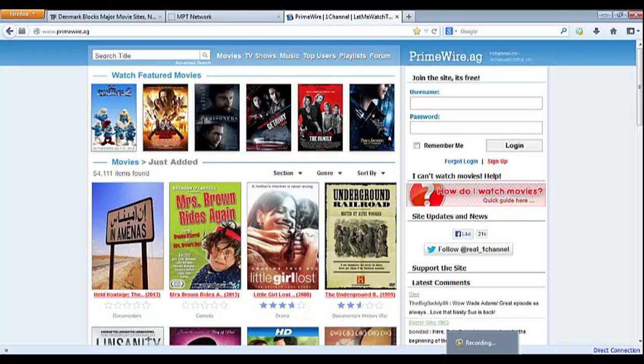Open the Held Hostage (2013) title link
Viewport: 644px width, 364px height.
127,295
